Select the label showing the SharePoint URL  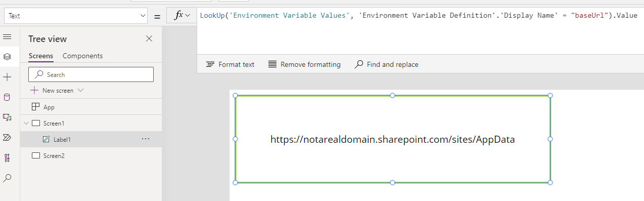point(393,139)
